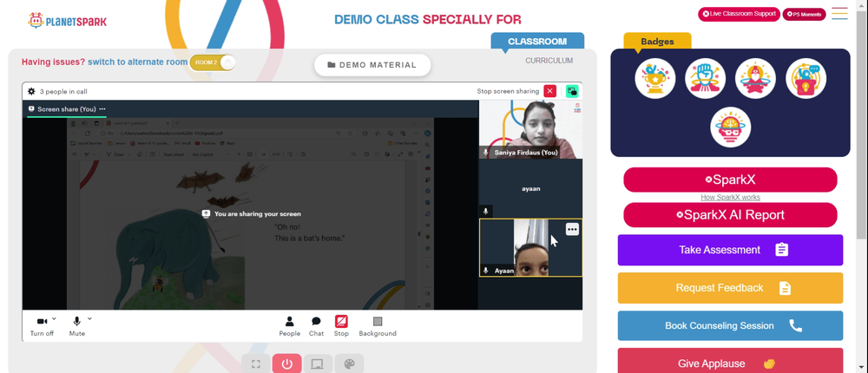Expand microphone options chevron
The image size is (868, 373).
tap(89, 318)
